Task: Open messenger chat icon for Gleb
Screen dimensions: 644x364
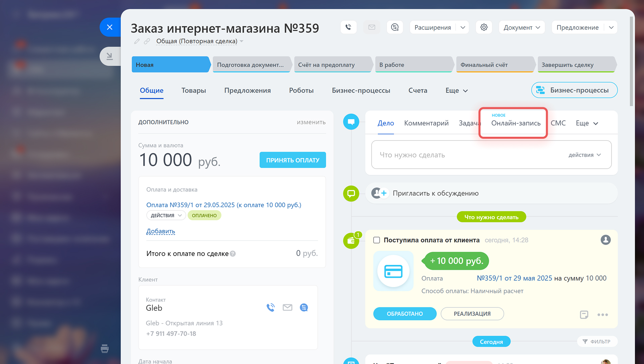Action: [304, 307]
